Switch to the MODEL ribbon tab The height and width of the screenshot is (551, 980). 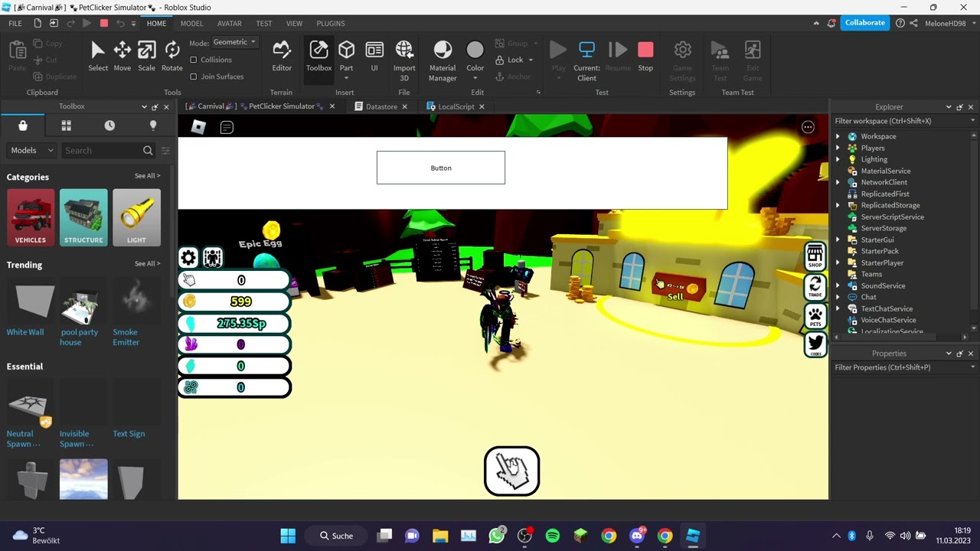tap(191, 24)
